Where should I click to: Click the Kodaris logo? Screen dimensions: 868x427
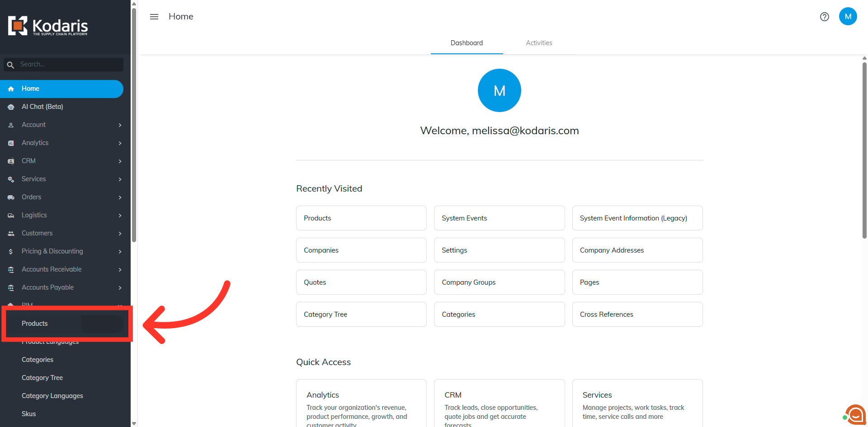pyautogui.click(x=48, y=26)
